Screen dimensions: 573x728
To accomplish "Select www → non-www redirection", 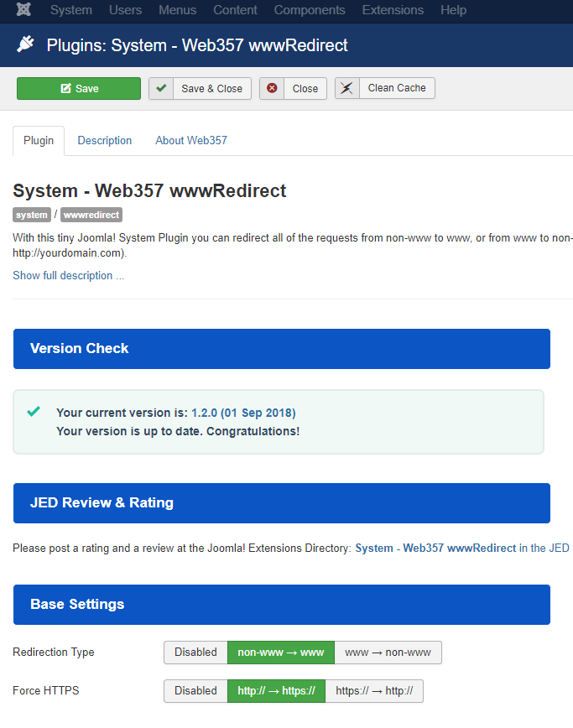I will [x=388, y=652].
